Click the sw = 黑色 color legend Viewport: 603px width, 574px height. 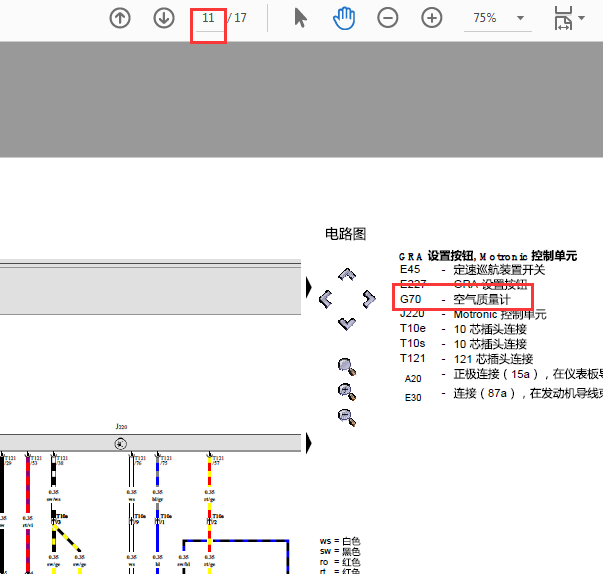(340, 552)
